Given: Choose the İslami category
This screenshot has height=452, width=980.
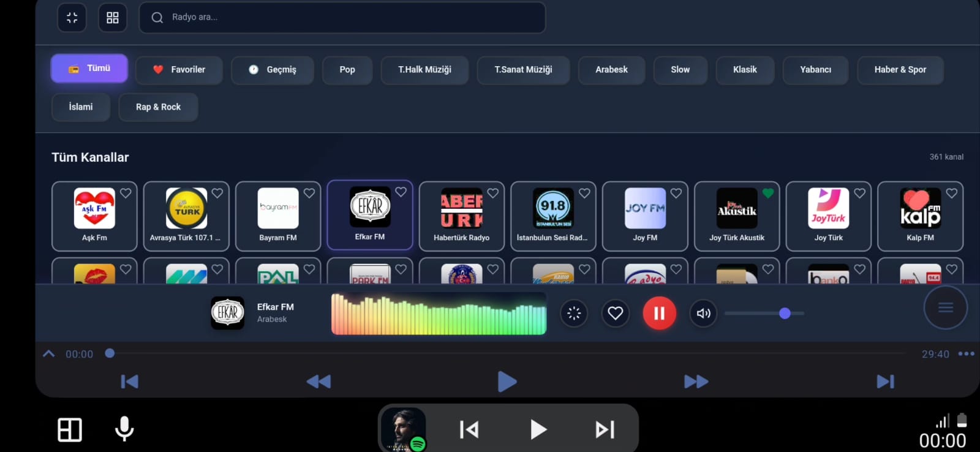Looking at the screenshot, I should click(x=81, y=107).
